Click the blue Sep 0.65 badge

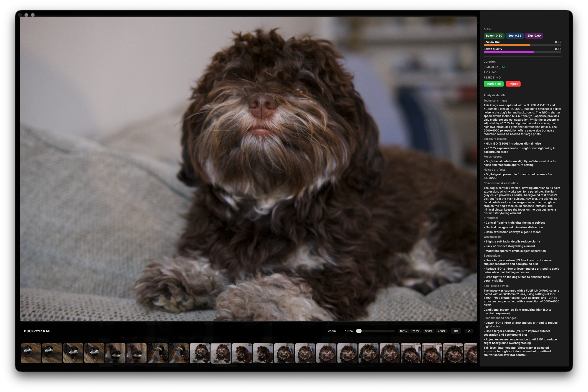click(514, 36)
